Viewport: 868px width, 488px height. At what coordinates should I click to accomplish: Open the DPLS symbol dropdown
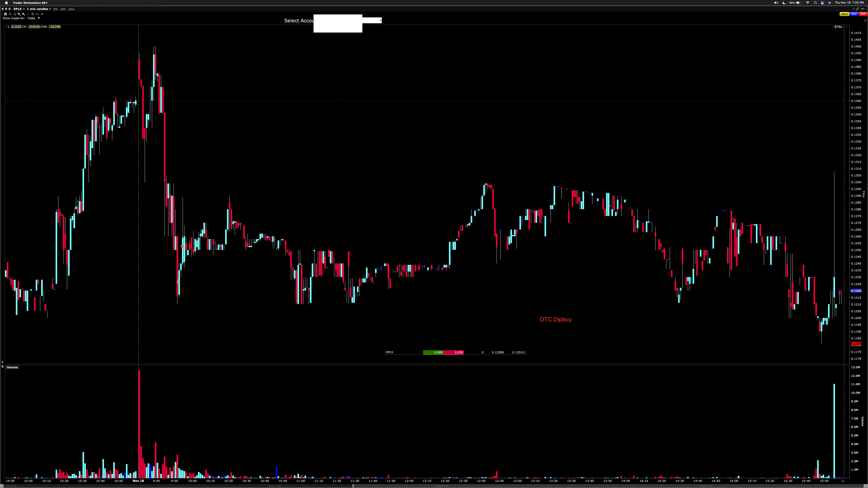(x=19, y=9)
